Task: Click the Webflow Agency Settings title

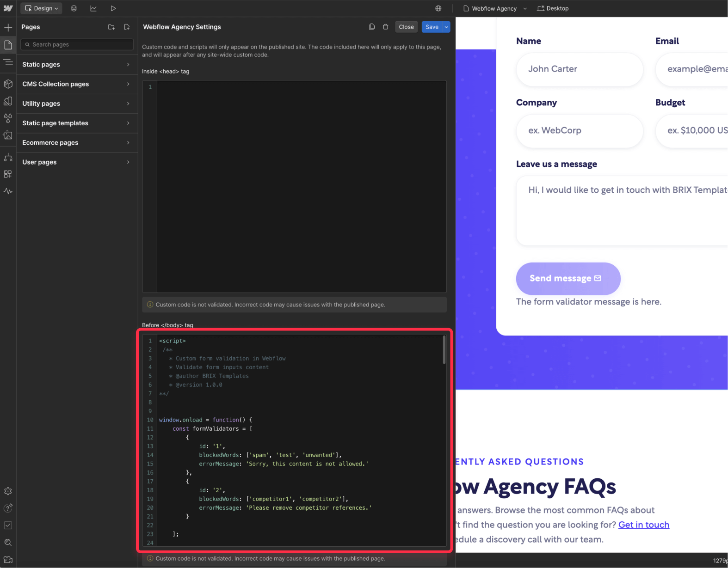Action: coord(182,27)
